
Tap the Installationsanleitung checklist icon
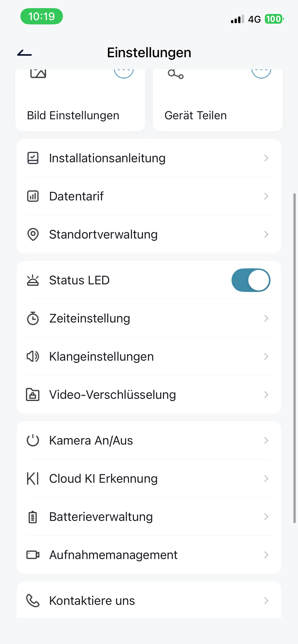point(33,158)
